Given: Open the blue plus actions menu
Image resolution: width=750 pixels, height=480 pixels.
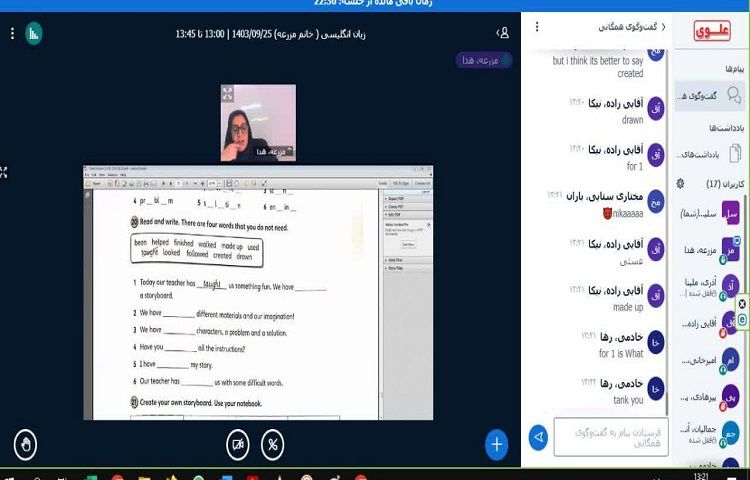Looking at the screenshot, I should (496, 443).
